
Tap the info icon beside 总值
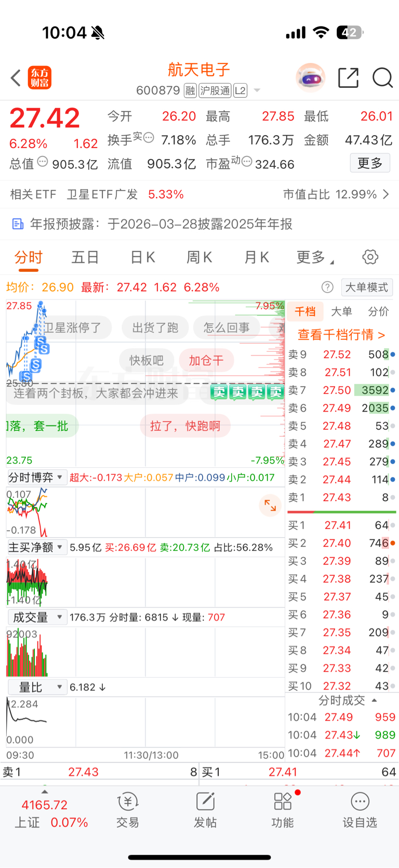point(43,162)
